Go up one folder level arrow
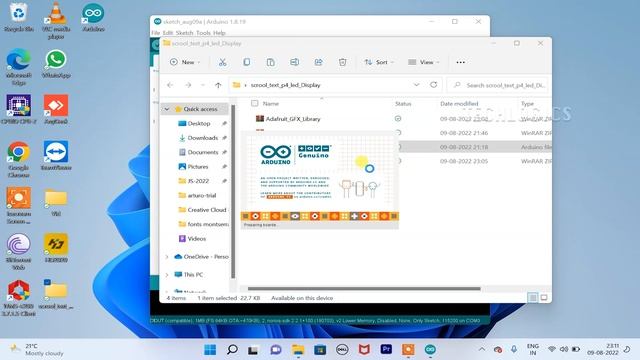This screenshot has height=360, width=640. tap(218, 85)
